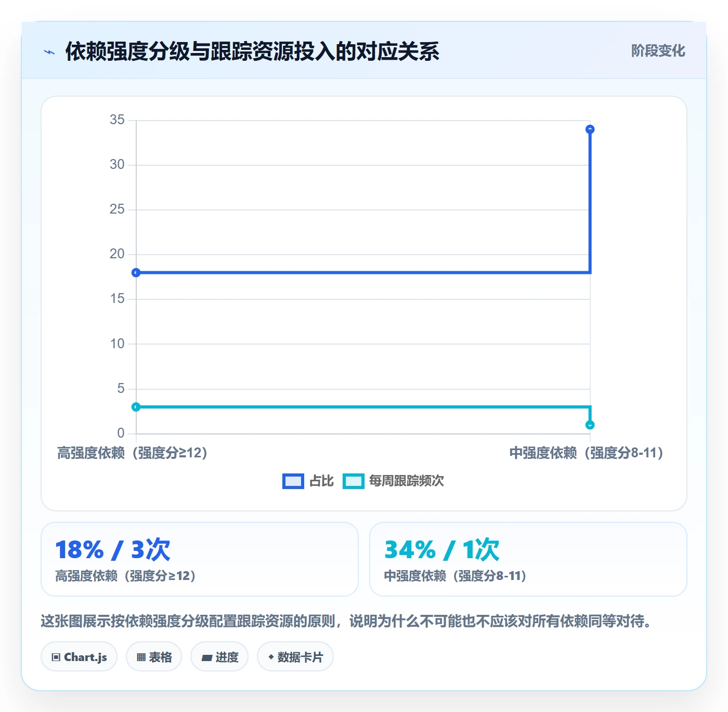
Task: Select the 进度 tag chip
Action: coord(219,657)
